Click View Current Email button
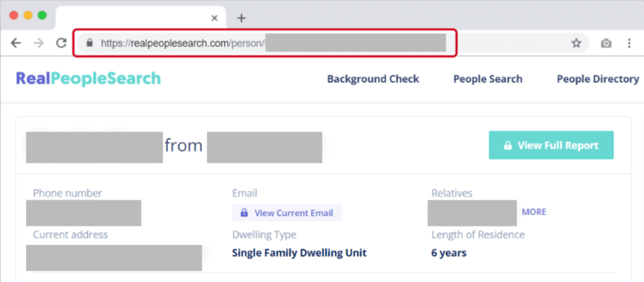This screenshot has width=644, height=282. click(287, 213)
